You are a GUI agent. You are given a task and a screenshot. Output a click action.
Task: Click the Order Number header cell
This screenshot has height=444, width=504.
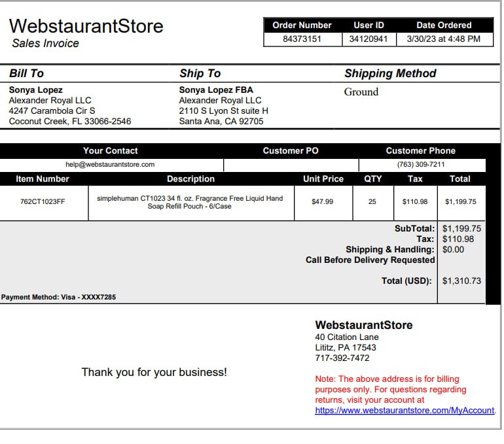(302, 25)
